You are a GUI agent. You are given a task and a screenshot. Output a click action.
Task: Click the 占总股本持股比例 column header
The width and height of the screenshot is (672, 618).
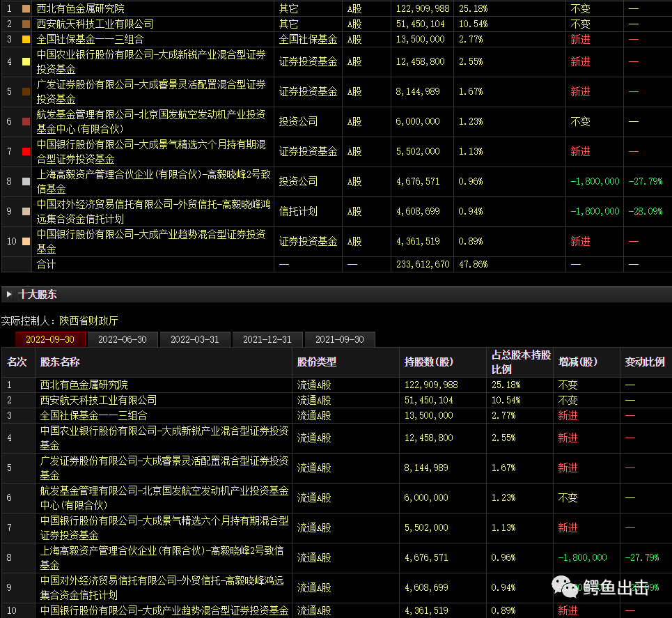521,362
